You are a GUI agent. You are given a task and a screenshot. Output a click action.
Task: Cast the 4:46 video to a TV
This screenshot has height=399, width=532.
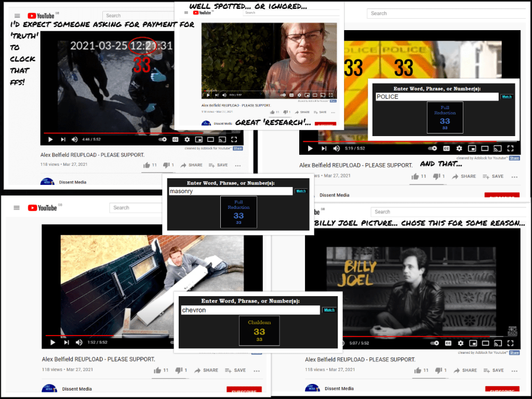222,139
